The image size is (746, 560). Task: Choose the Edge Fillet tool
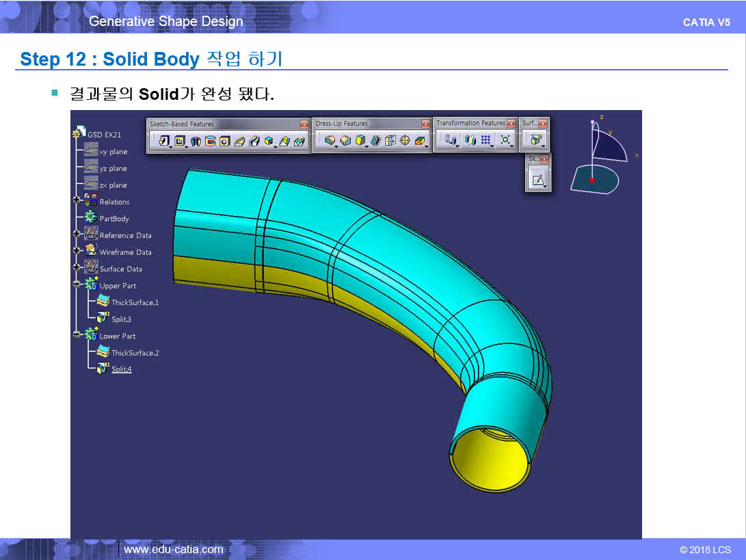coord(330,141)
